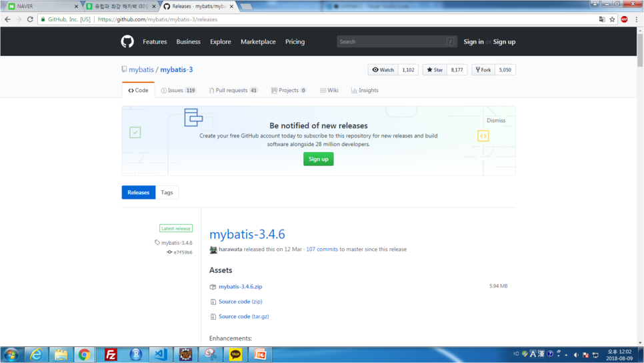This screenshot has width=644, height=363.
Task: Download mybatis-3.4.6.zip
Action: point(240,286)
